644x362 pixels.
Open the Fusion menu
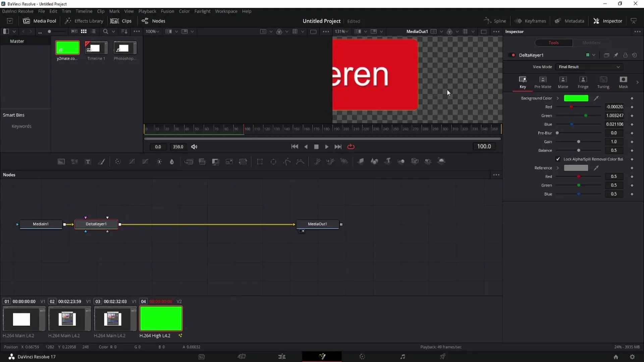(x=167, y=11)
